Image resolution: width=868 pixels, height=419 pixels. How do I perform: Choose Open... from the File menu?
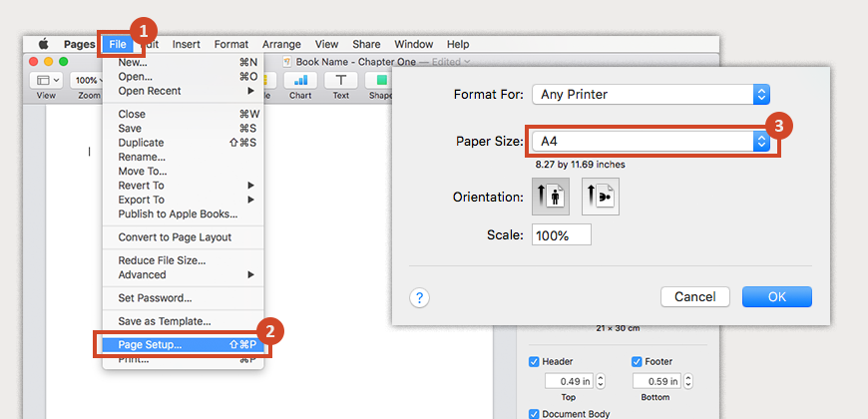pos(184,77)
